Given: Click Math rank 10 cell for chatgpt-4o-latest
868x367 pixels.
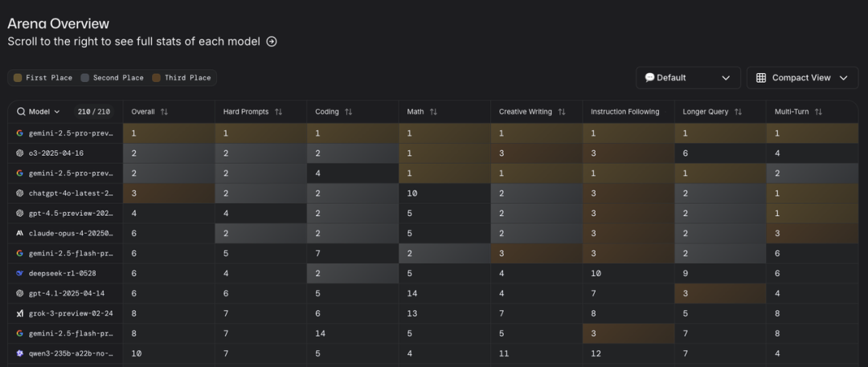Looking at the screenshot, I should [444, 194].
